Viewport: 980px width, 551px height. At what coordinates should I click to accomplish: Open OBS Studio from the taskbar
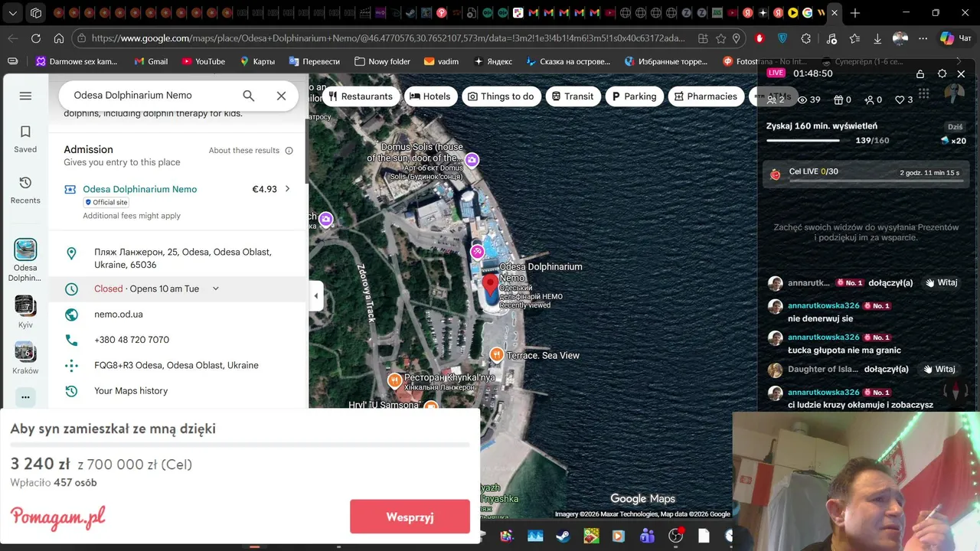(675, 536)
